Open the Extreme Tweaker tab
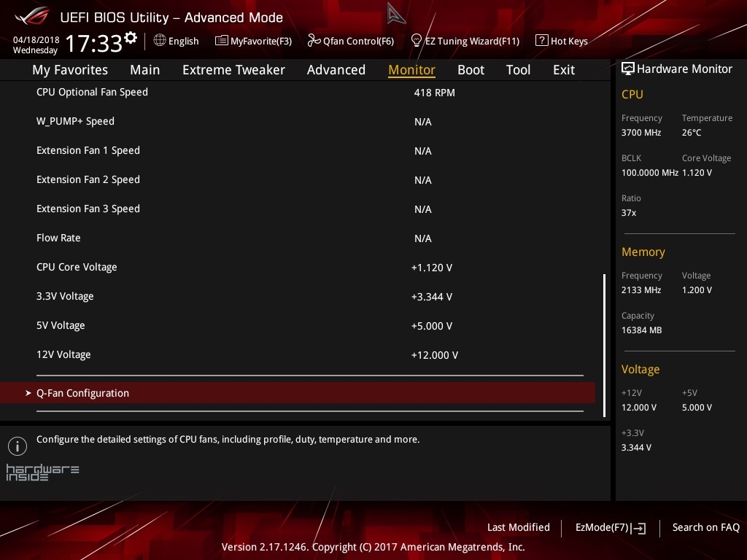Image resolution: width=747 pixels, height=560 pixels. point(233,69)
